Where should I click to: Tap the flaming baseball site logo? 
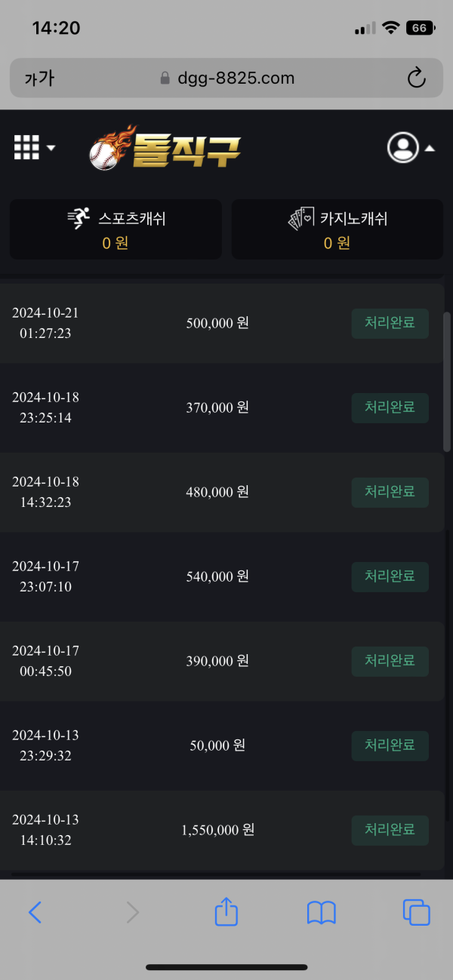click(x=165, y=148)
